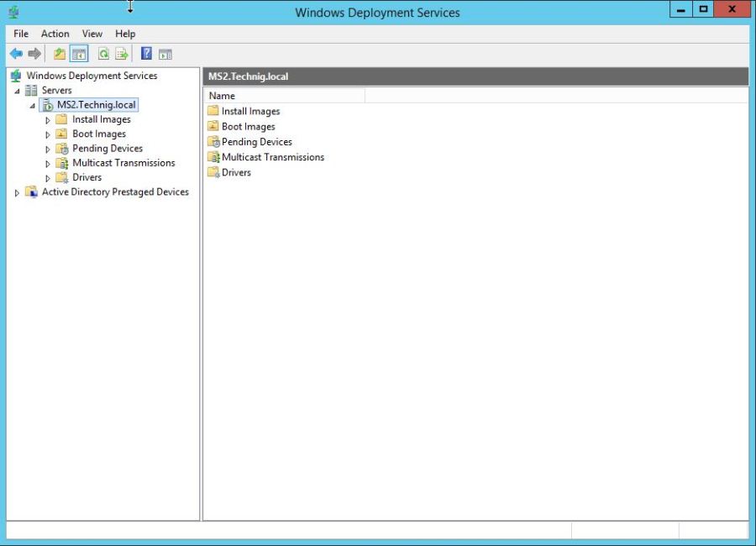Click the Windows Deployment Services root node icon
The height and width of the screenshot is (546, 756).
(16, 76)
